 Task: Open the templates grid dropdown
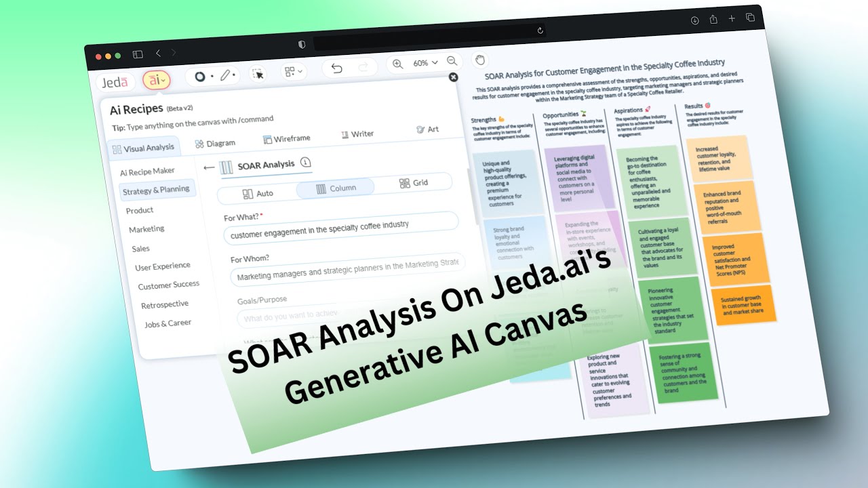[x=294, y=71]
